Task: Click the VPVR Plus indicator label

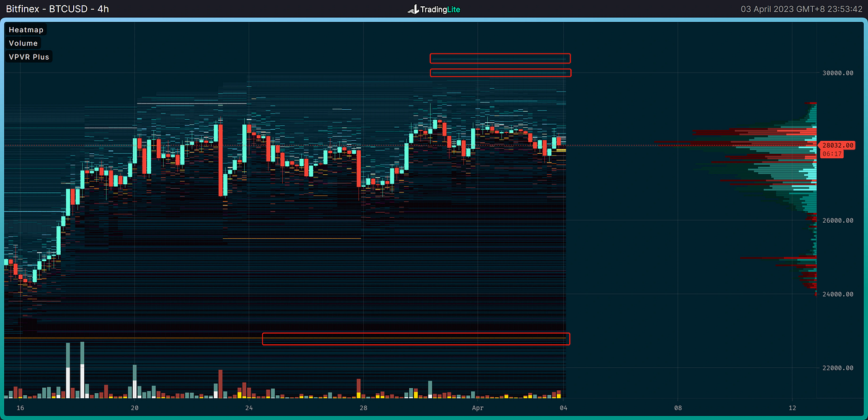Action: click(29, 56)
